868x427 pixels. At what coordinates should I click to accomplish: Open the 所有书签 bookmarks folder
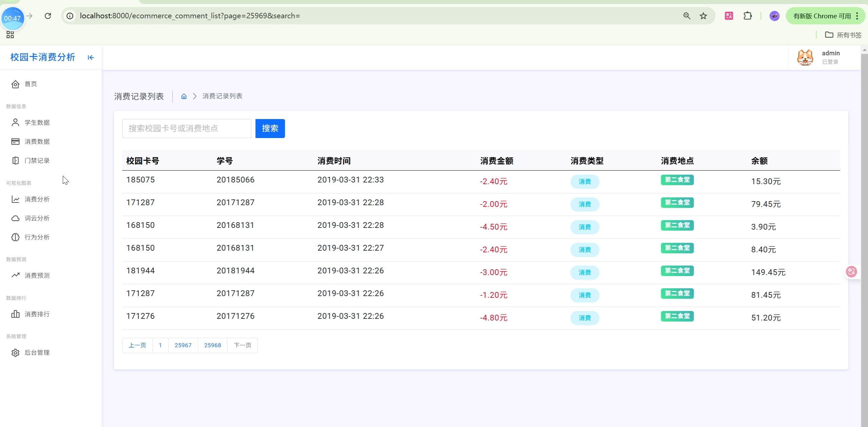click(x=843, y=35)
